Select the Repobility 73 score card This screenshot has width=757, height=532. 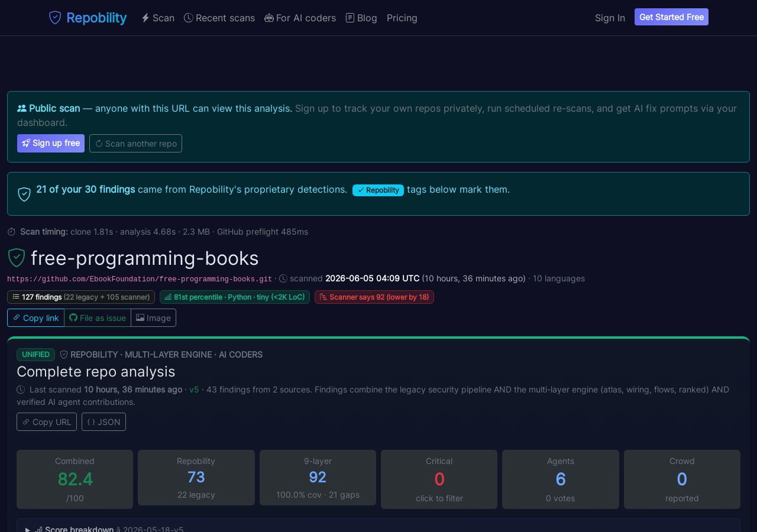coord(196,478)
